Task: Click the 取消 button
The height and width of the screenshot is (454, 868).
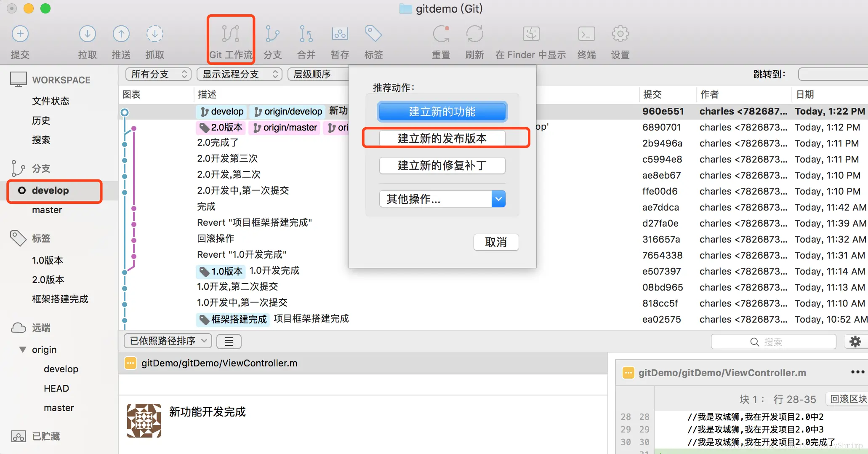Action: [x=496, y=242]
